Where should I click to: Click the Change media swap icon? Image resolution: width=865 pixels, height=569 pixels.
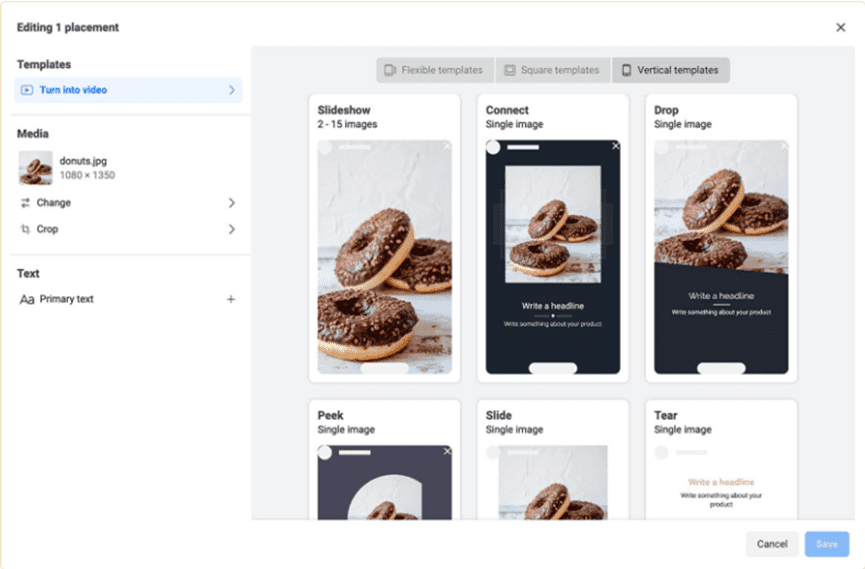click(x=26, y=203)
